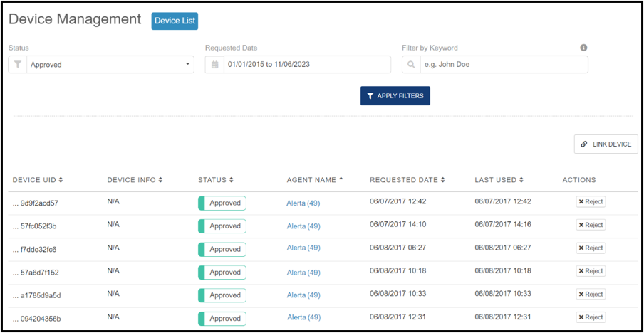Viewport: 644px width, 333px height.
Task: Click last used value 06/08/2017 10:33
Action: 503,294
